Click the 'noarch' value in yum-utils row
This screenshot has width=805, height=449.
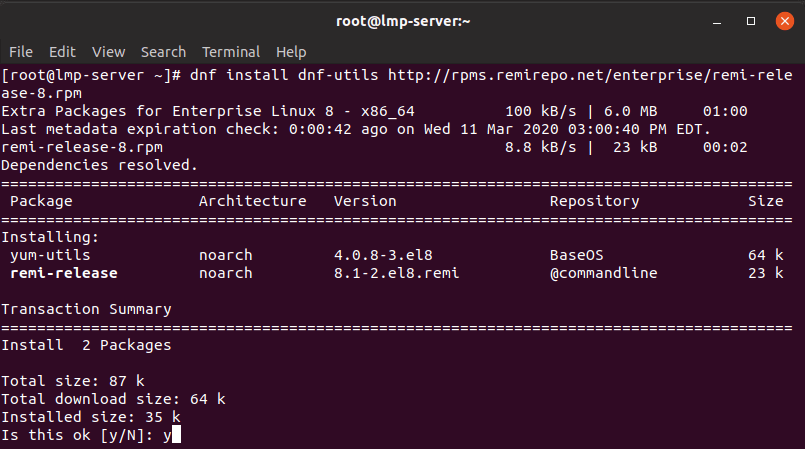(226, 255)
